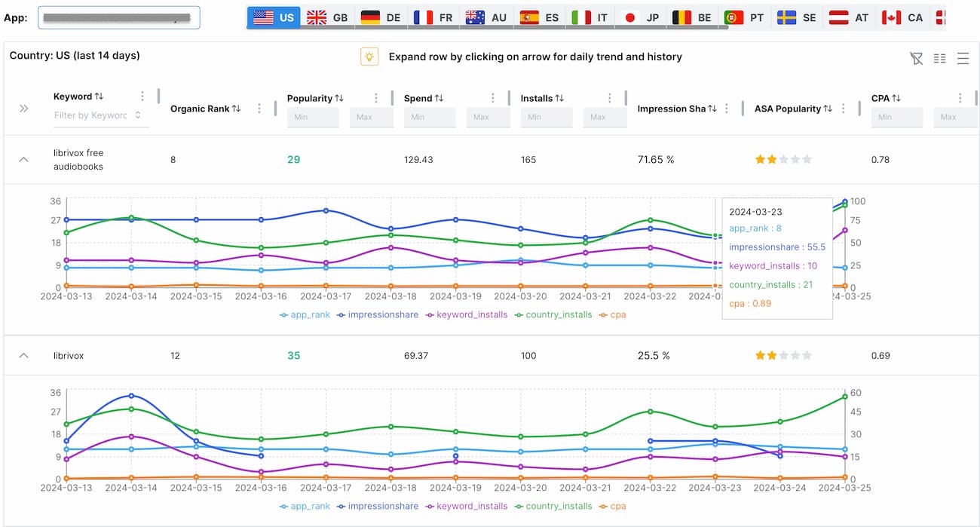Click the ASA Popularity column header

click(787, 109)
